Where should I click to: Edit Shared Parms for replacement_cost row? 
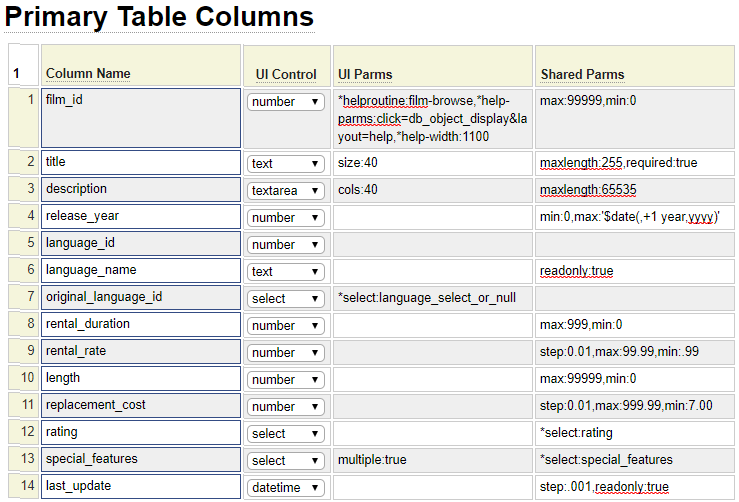634,406
